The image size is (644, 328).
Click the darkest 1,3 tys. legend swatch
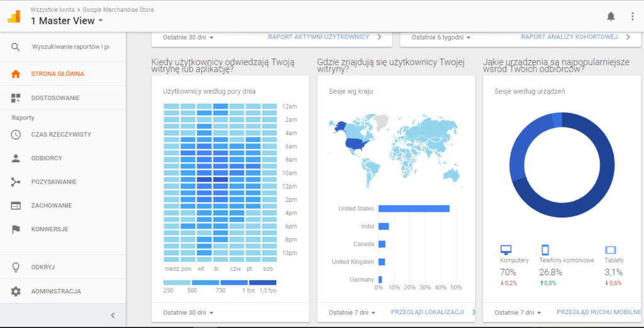point(263,282)
